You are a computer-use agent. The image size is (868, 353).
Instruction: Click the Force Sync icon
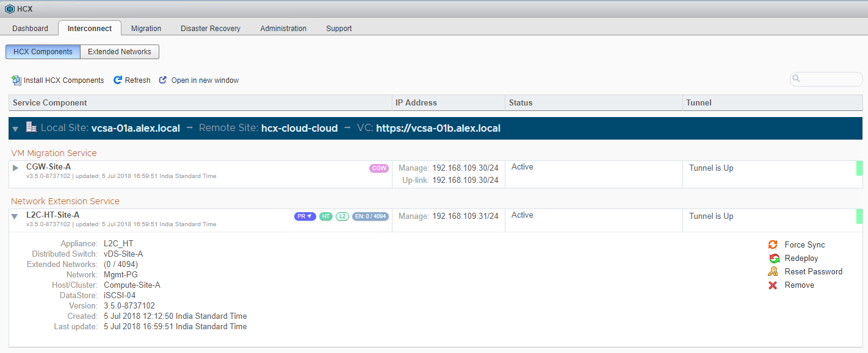(x=773, y=244)
